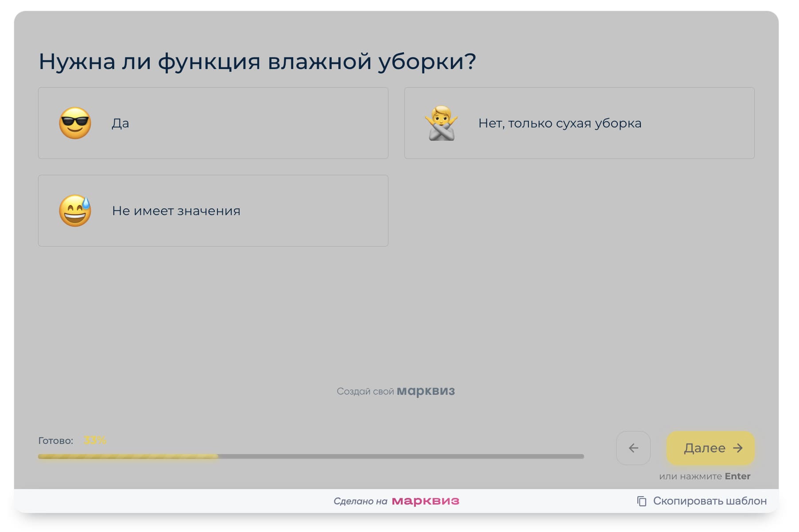Click the "Сделано на" footer text
Viewport: 799px width, 532px height.
(x=360, y=501)
